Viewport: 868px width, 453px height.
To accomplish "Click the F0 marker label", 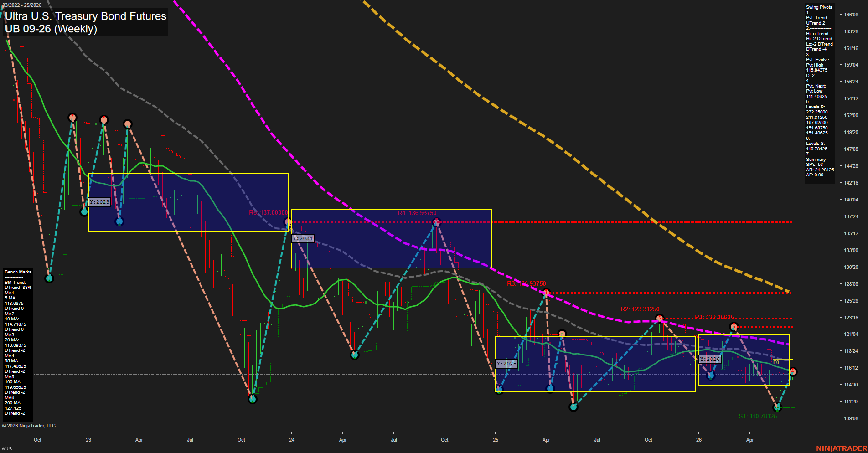I will 776,362.
